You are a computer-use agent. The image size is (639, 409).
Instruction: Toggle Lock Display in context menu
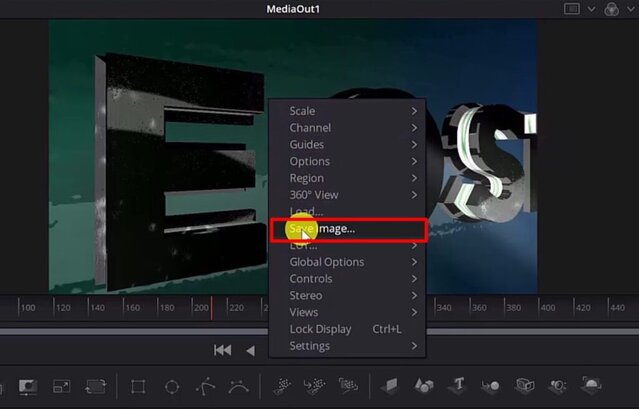(x=348, y=329)
